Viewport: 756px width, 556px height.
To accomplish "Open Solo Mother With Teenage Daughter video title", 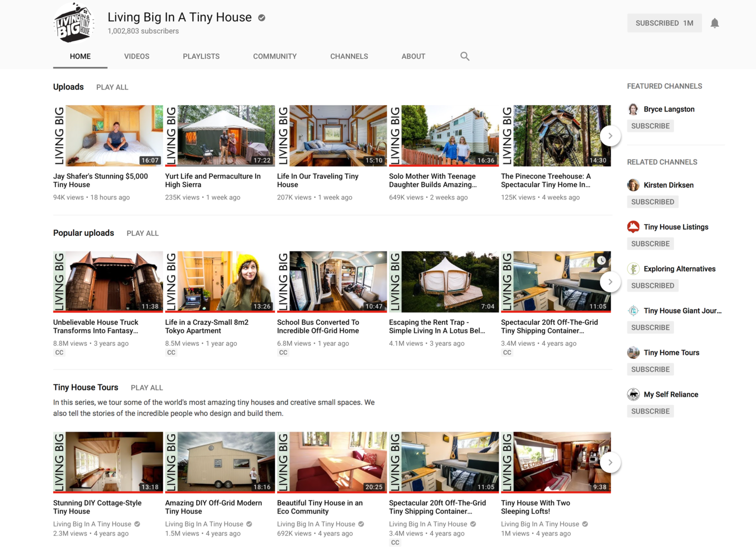I will click(433, 181).
